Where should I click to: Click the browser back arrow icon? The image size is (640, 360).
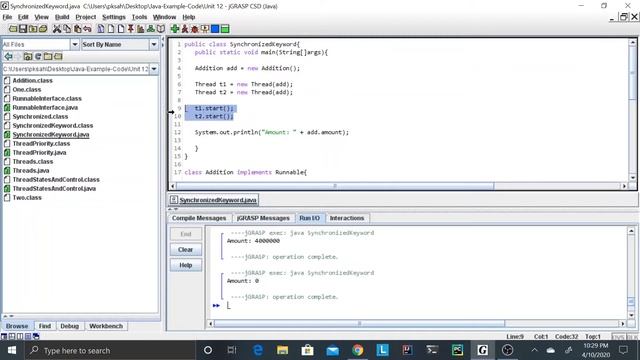click(x=8, y=56)
